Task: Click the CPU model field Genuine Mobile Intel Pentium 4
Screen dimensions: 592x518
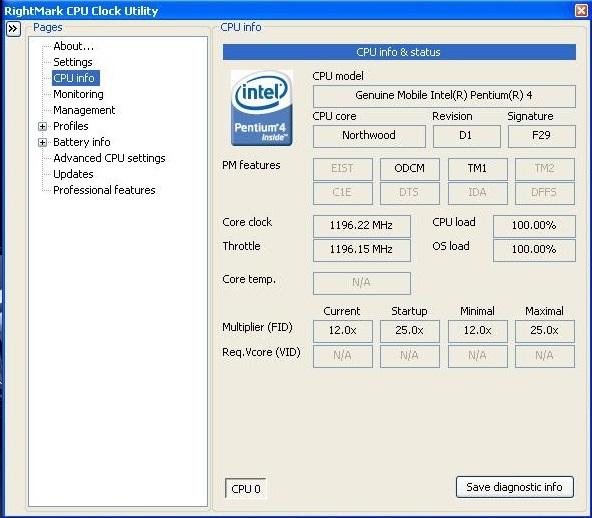Action: [444, 96]
